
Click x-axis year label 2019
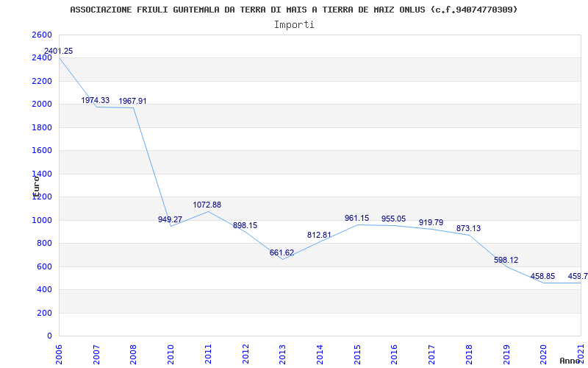tap(506, 354)
